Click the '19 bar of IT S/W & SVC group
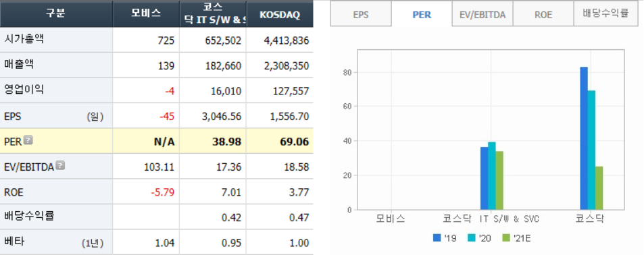The image size is (644, 255). point(485,178)
